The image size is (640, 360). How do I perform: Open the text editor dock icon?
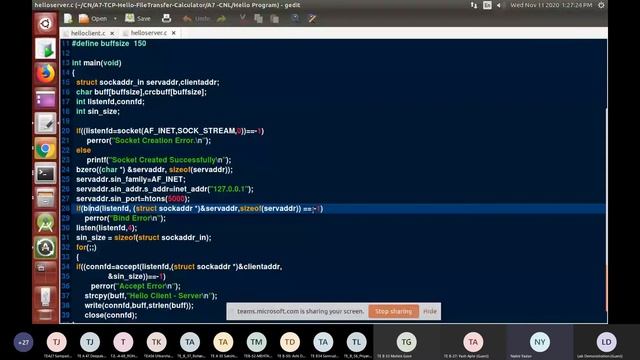(x=45, y=124)
